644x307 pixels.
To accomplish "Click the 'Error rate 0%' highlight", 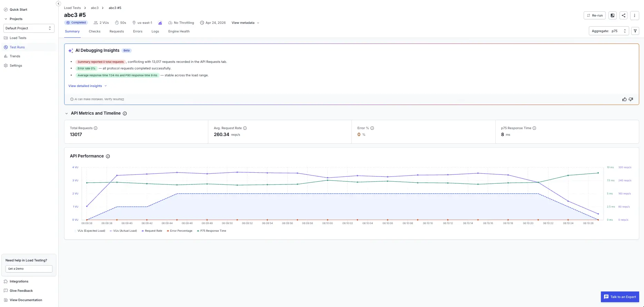I will 86,68.
